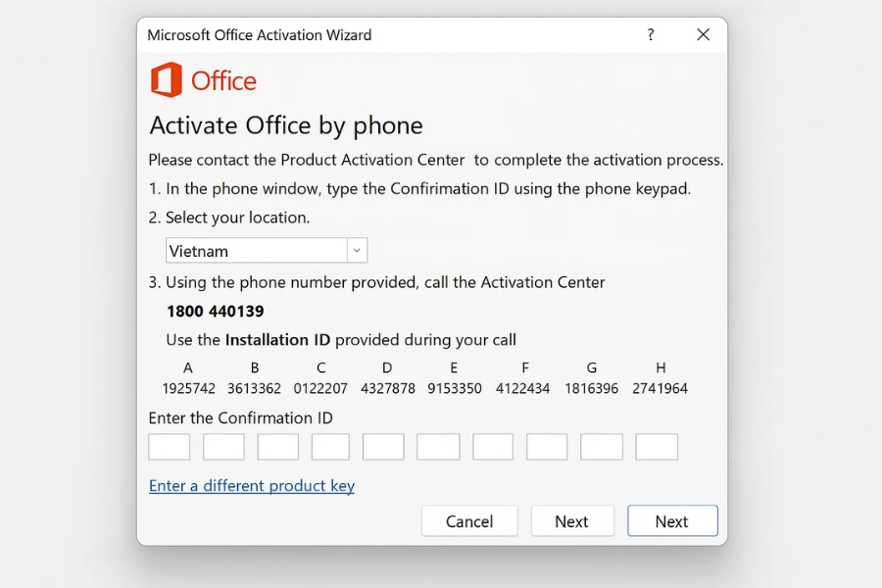The width and height of the screenshot is (882, 588).
Task: Click the fifth Confirmation ID box
Action: click(x=383, y=447)
